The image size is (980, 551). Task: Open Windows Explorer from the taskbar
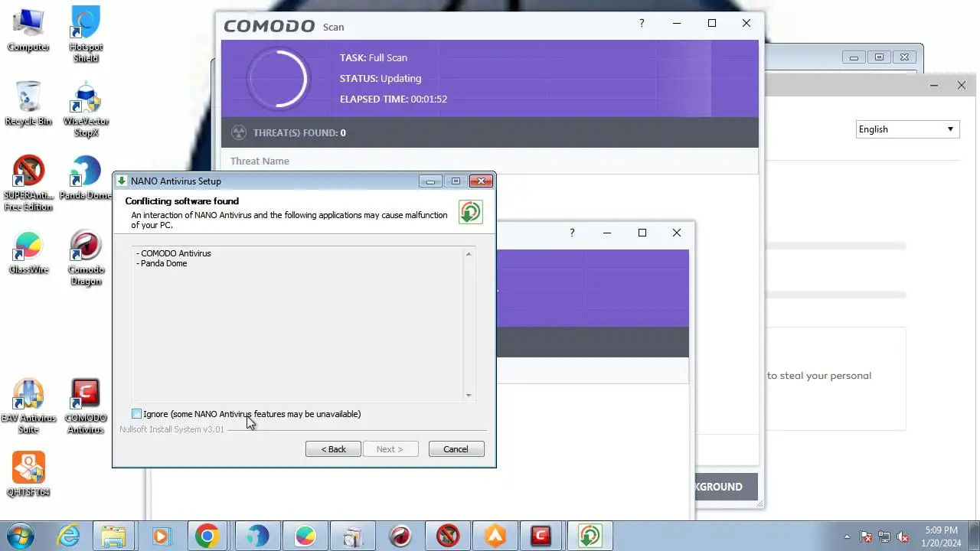113,536
